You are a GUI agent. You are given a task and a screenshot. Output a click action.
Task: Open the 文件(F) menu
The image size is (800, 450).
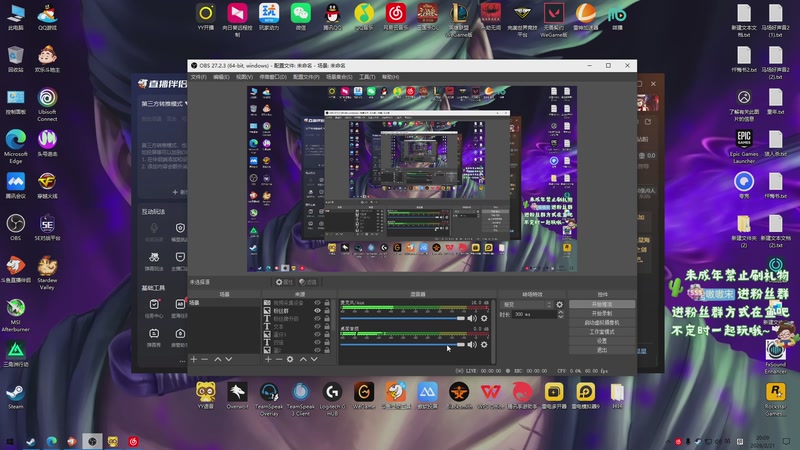click(x=198, y=77)
